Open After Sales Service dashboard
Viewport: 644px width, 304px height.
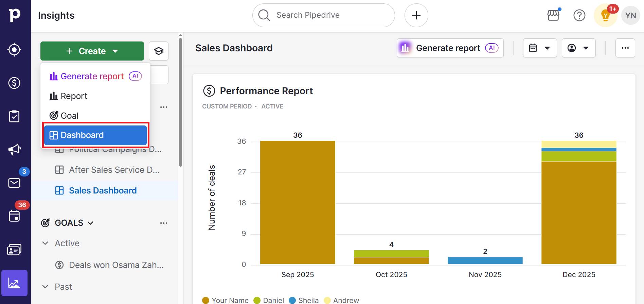pos(107,170)
